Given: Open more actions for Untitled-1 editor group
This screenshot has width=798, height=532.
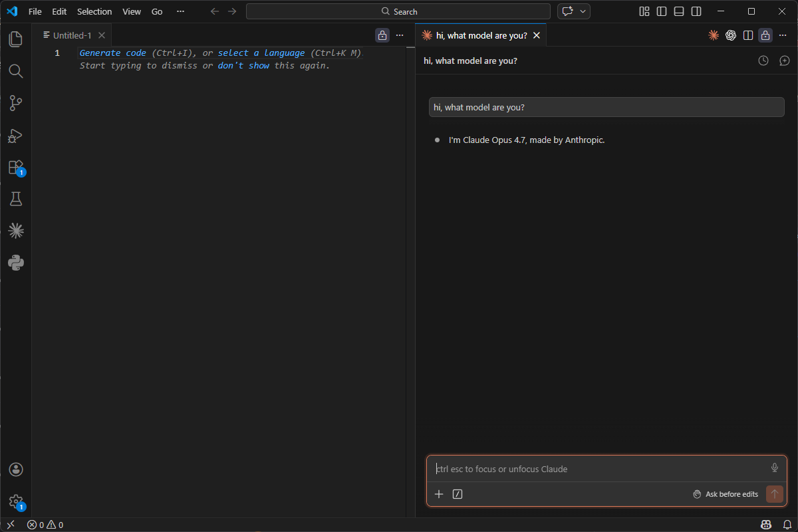Looking at the screenshot, I should pos(400,35).
